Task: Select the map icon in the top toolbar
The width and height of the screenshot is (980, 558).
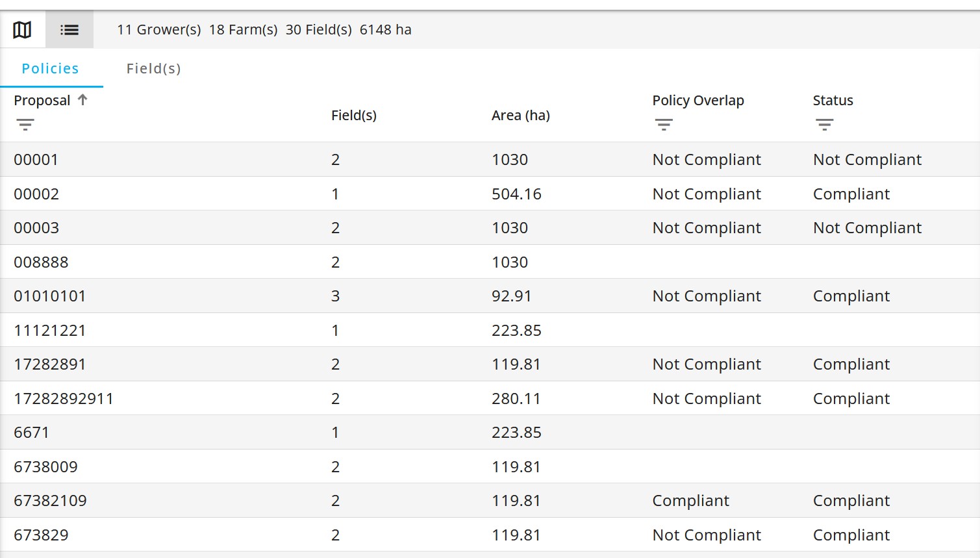Action: (21, 29)
